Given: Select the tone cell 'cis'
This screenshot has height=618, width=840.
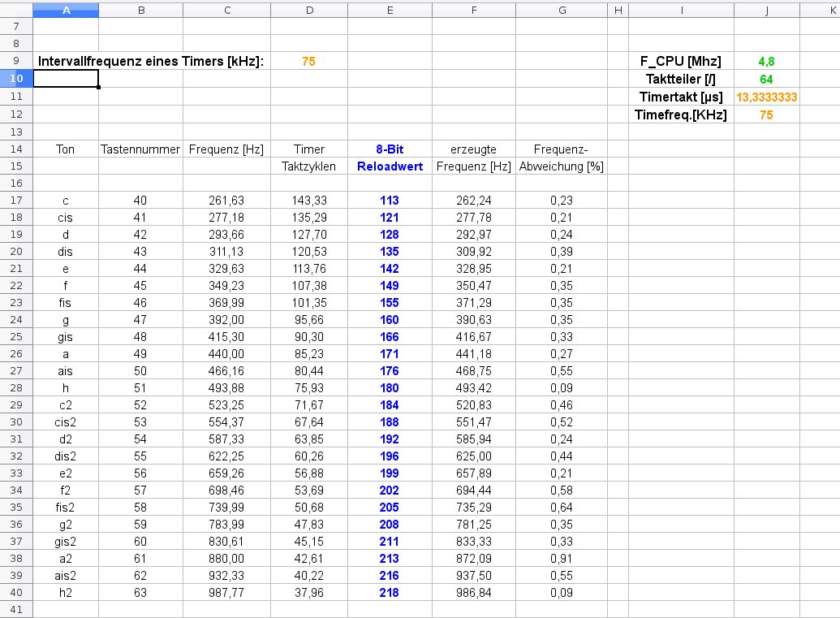Looking at the screenshot, I should pos(66,218).
